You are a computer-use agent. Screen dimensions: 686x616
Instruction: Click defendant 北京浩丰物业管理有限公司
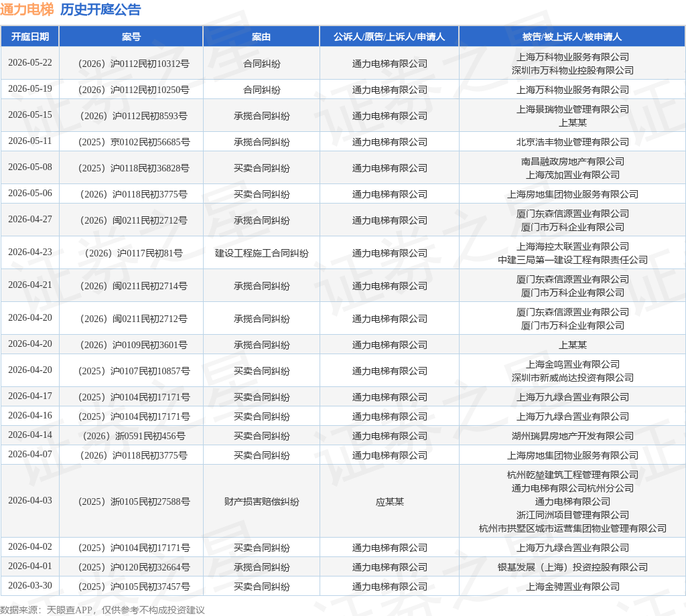pos(573,142)
